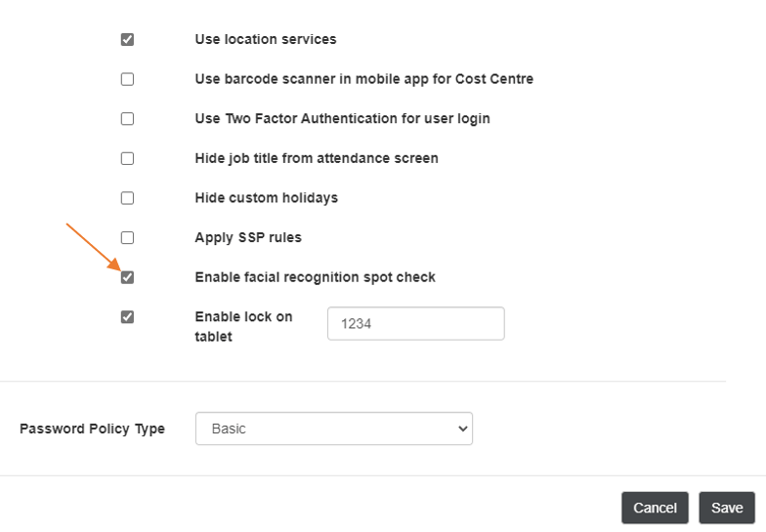This screenshot has width=766, height=532.
Task: Click the tablet lock code field showing 1234
Action: click(x=415, y=324)
